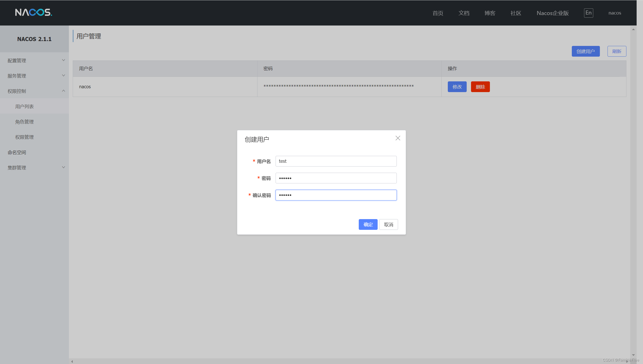Image resolution: width=643 pixels, height=364 pixels.
Task: Switch language with the En icon
Action: (x=588, y=13)
